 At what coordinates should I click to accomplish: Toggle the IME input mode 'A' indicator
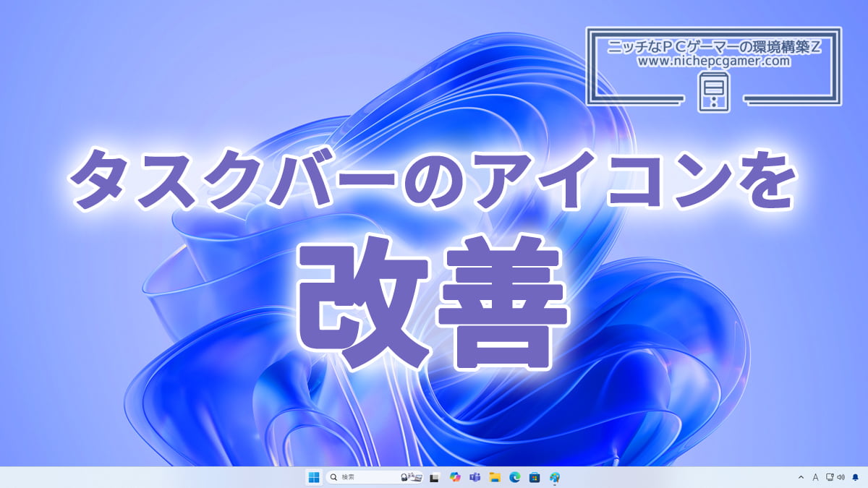(x=815, y=477)
